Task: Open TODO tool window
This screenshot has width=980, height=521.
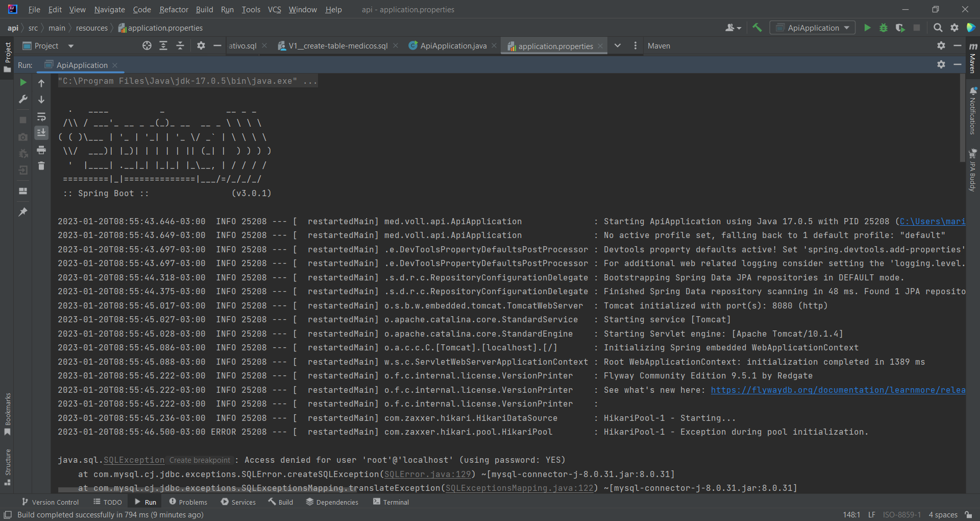Action: [x=108, y=502]
